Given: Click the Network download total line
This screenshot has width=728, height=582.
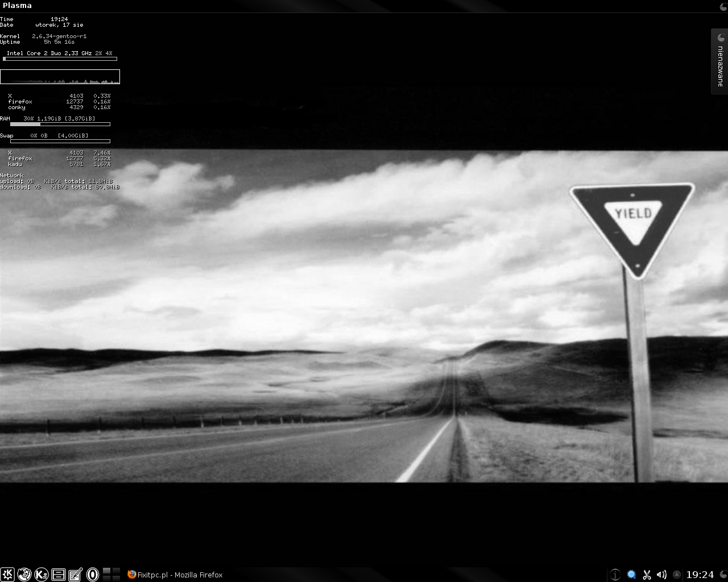Looking at the screenshot, I should [x=60, y=187].
